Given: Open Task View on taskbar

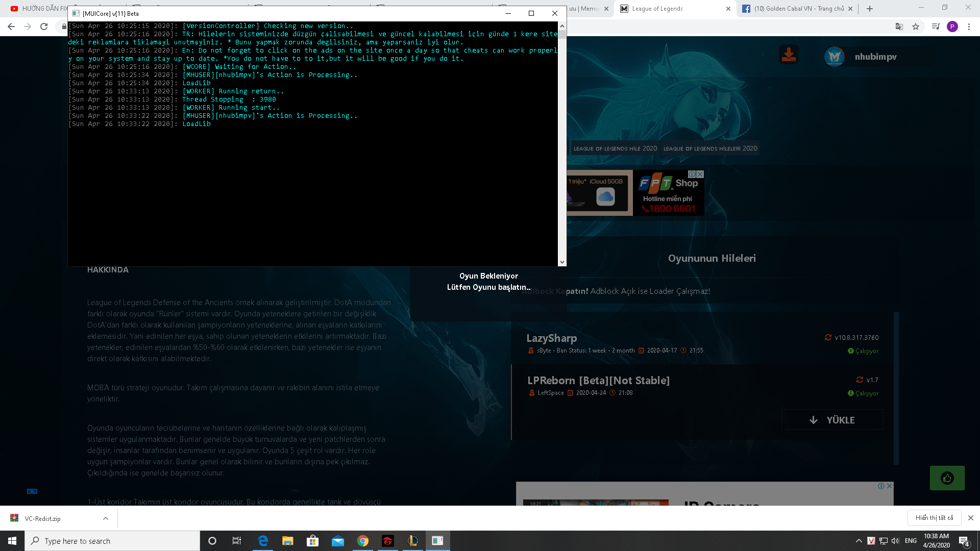Looking at the screenshot, I should tap(237, 541).
